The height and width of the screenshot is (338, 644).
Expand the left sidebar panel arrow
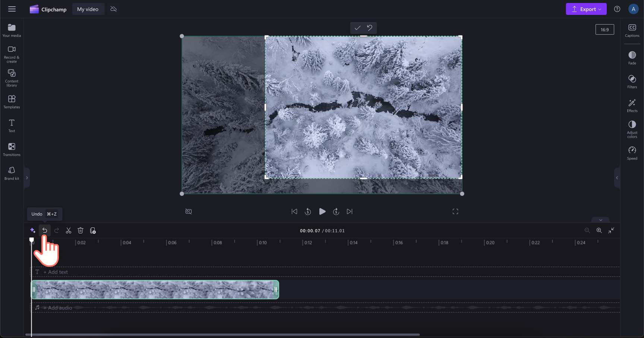click(27, 178)
